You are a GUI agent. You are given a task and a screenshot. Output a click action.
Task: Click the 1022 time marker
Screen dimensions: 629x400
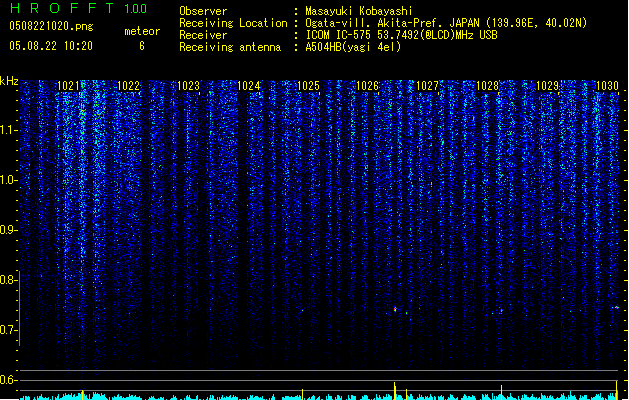tap(128, 86)
